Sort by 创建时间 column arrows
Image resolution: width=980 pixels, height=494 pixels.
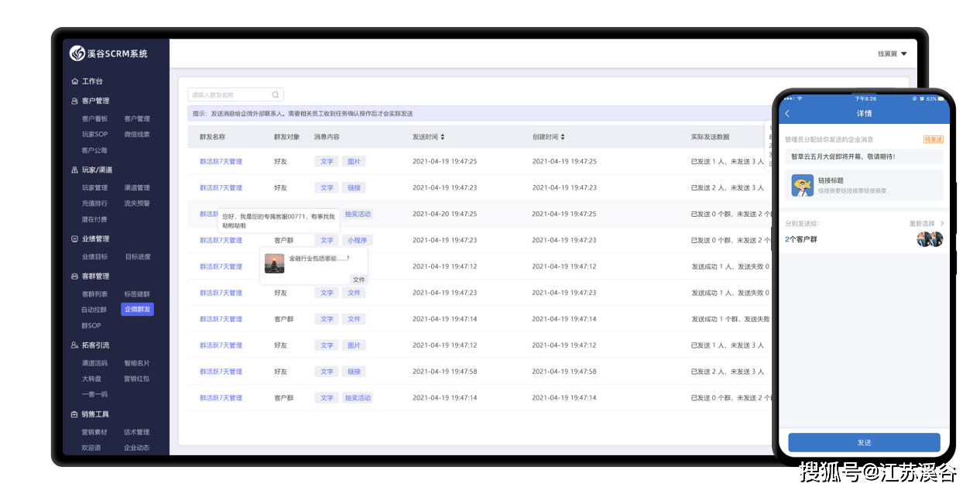(563, 137)
